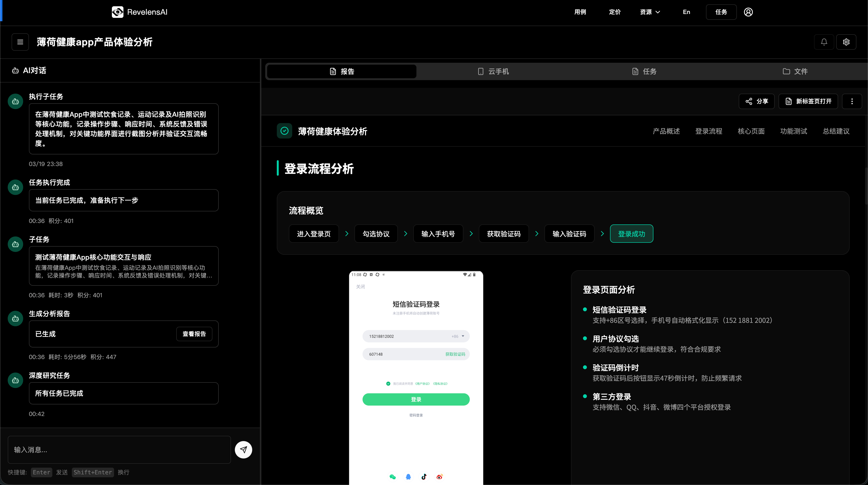Screen dimensions: 868x485
Task: Jump to 总结建议 section
Action: point(836,131)
